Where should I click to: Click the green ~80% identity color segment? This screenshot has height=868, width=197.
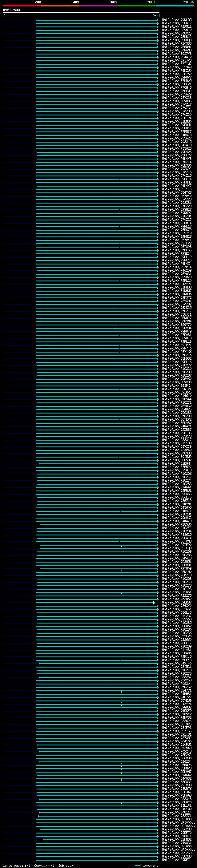[136, 6]
